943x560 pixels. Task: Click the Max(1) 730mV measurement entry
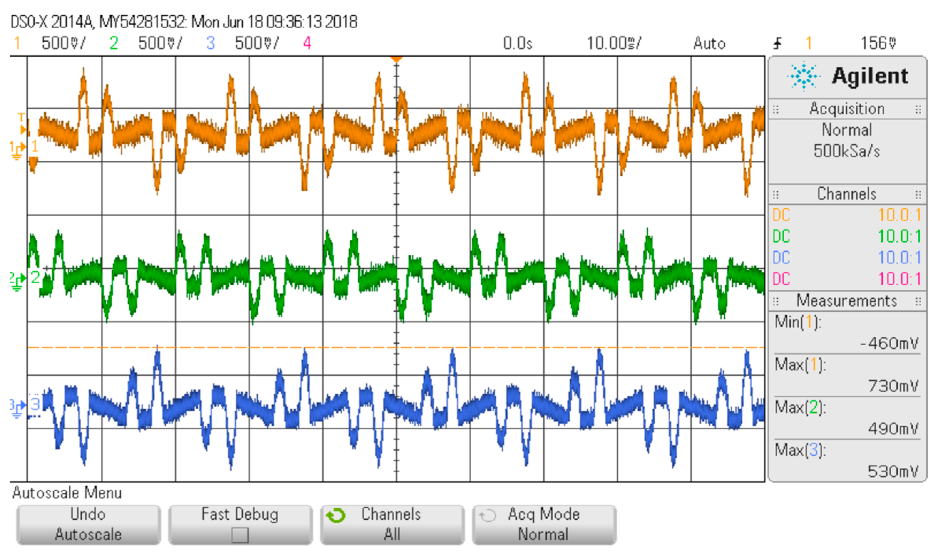[x=847, y=375]
